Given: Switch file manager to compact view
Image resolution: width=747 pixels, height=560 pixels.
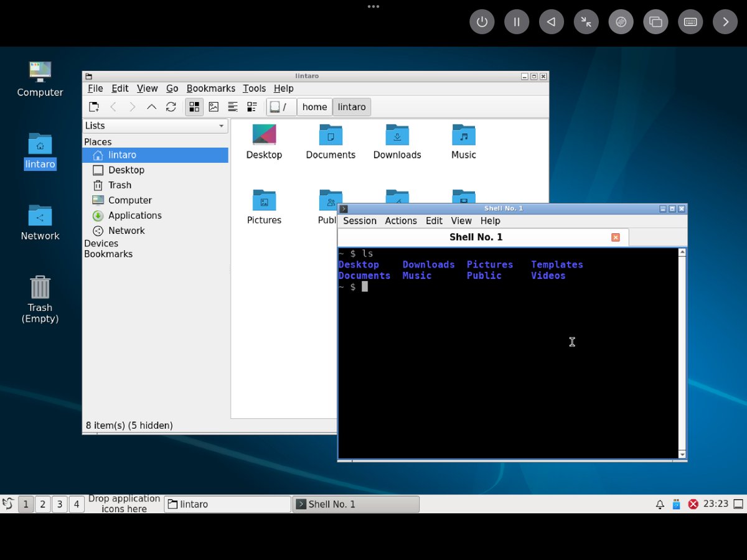Looking at the screenshot, I should coord(233,107).
